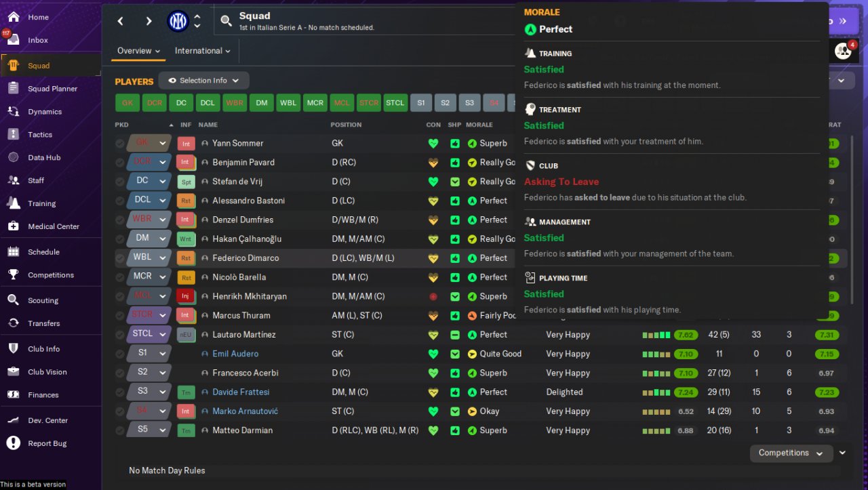Click the S1 substitute filter button

pyautogui.click(x=420, y=103)
